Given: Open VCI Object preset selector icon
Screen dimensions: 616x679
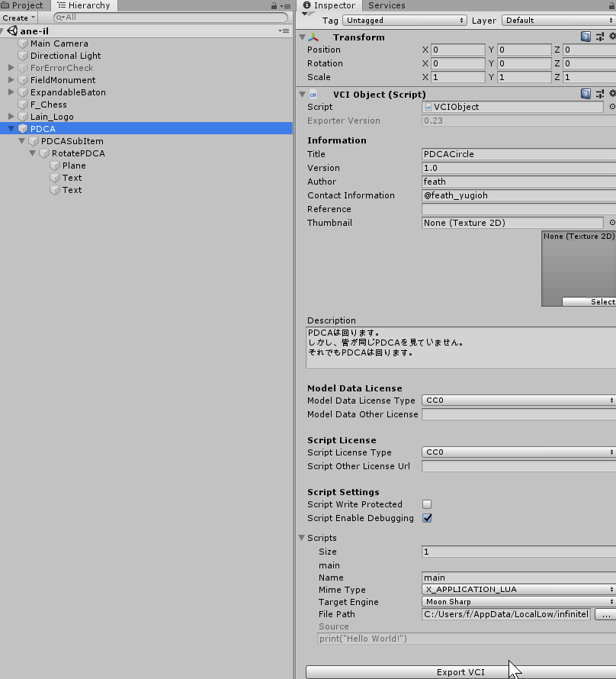Looking at the screenshot, I should pyautogui.click(x=600, y=94).
